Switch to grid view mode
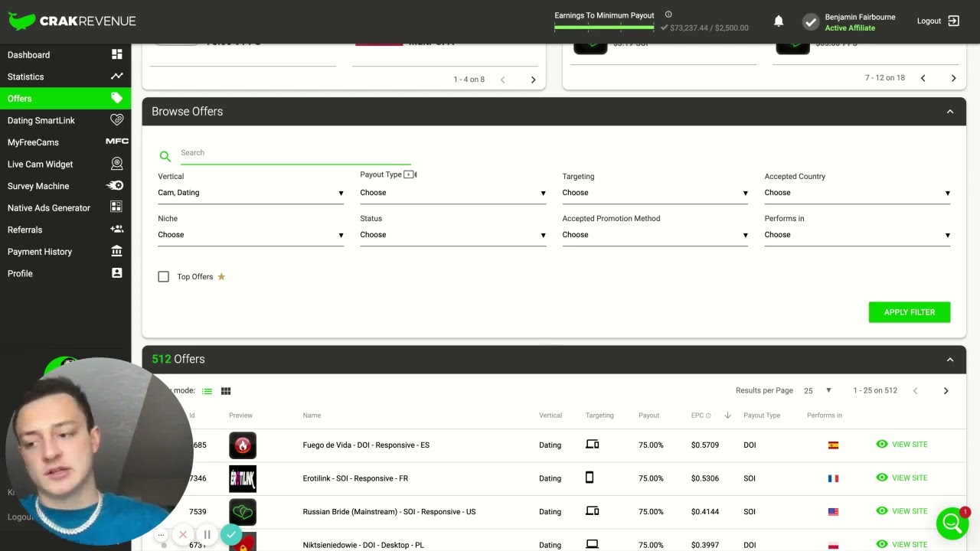The image size is (980, 551). coord(226,391)
